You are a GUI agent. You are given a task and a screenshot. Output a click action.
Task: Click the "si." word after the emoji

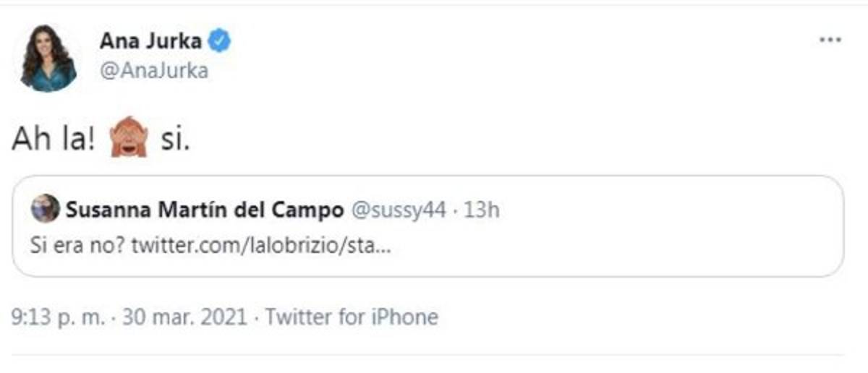point(176,140)
